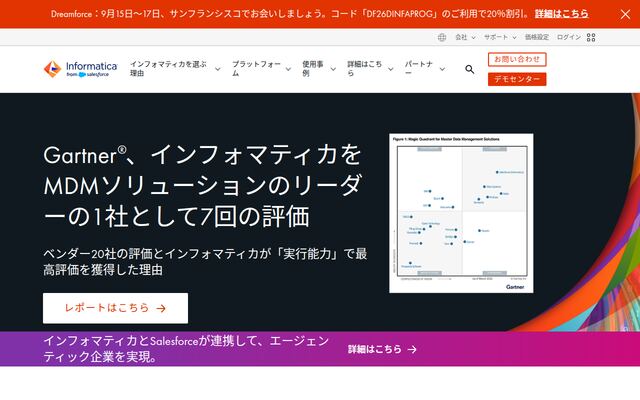This screenshot has width=640, height=400.
Task: Expand the chevron next to プラットフォーム
Action: (288, 69)
